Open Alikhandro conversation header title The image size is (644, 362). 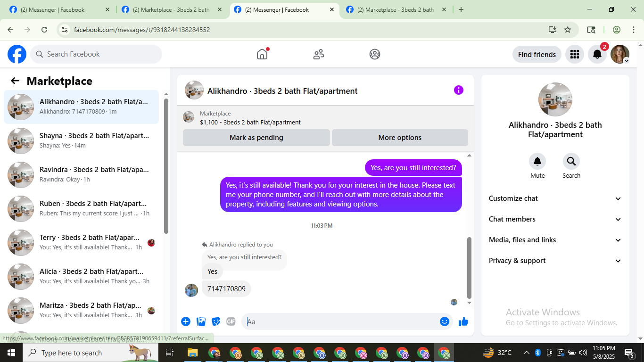point(282,91)
